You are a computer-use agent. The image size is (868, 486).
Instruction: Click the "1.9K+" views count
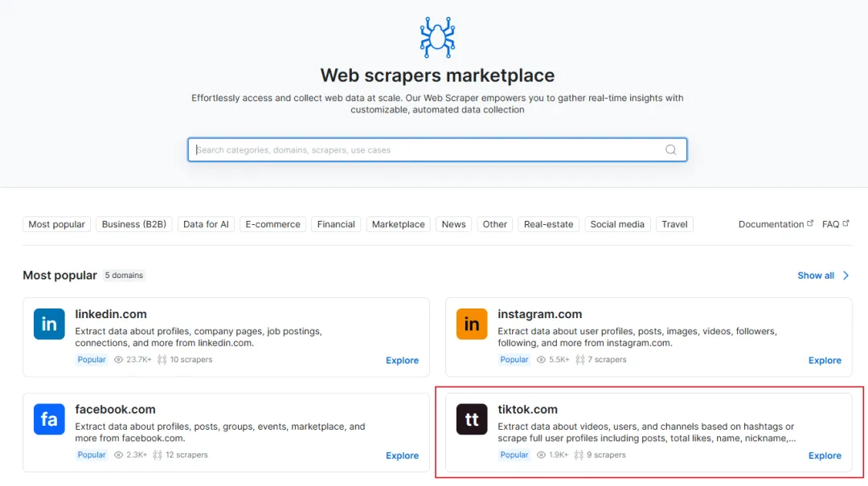559,455
